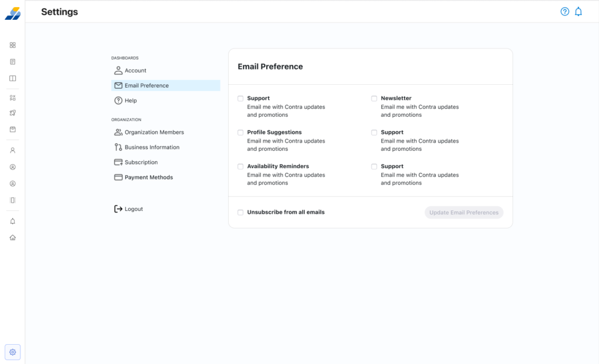Click Logout in the settings menu
This screenshot has width=599, height=364.
[x=133, y=209]
